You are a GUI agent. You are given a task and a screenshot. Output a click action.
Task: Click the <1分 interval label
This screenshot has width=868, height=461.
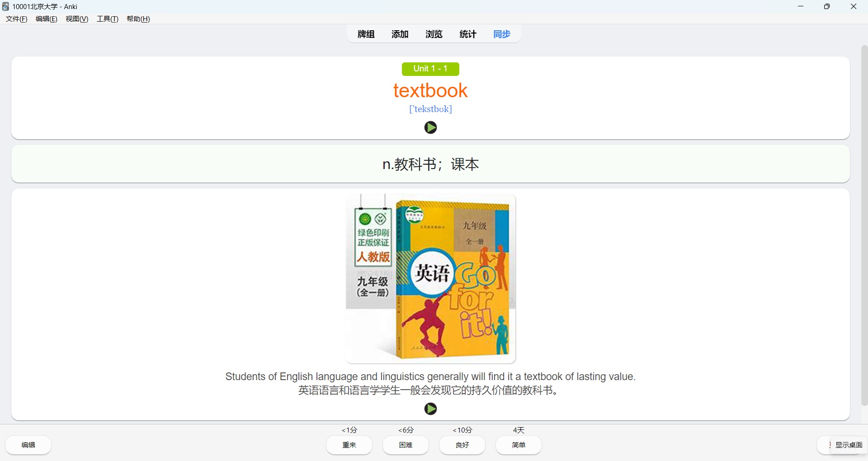349,430
